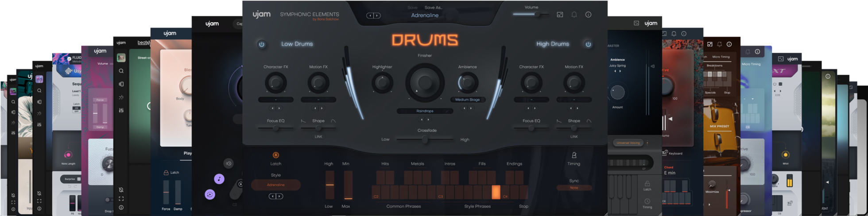Viewport: 868px width, 216px height.
Task: Toggle the High Drums power button
Action: click(x=588, y=44)
